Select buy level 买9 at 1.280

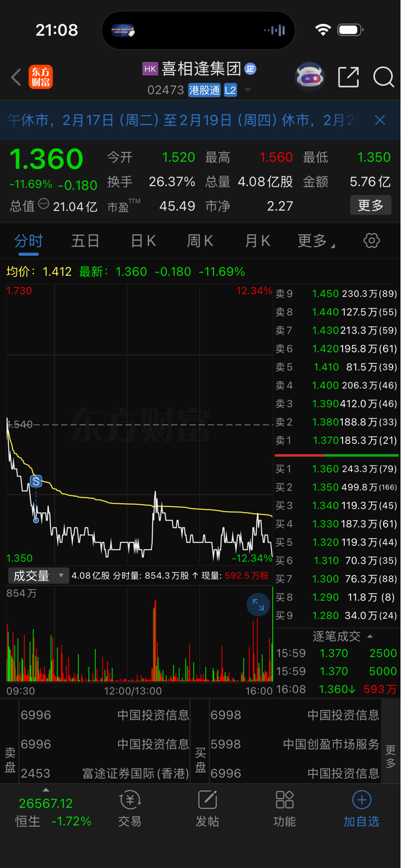[x=336, y=616]
